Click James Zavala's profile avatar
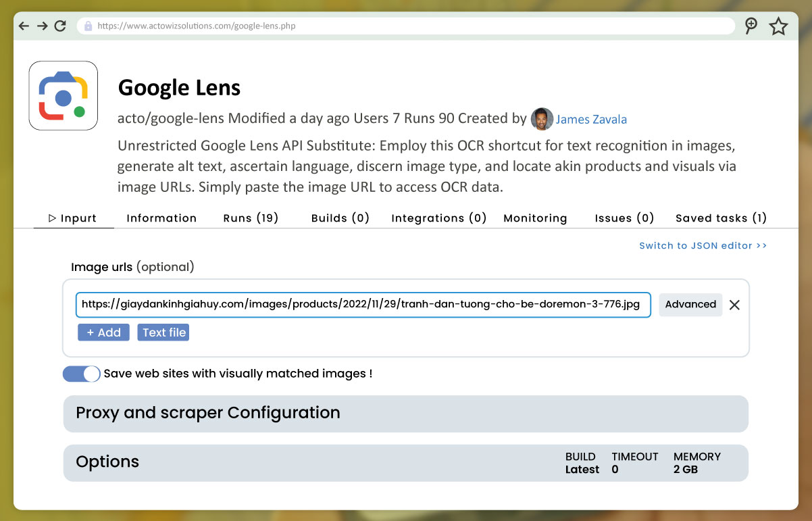 [542, 119]
